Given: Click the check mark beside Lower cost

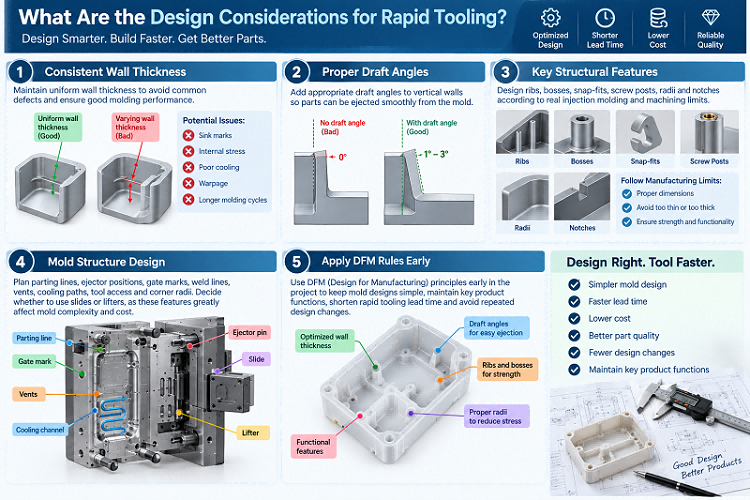Looking at the screenshot, I should click(x=574, y=319).
